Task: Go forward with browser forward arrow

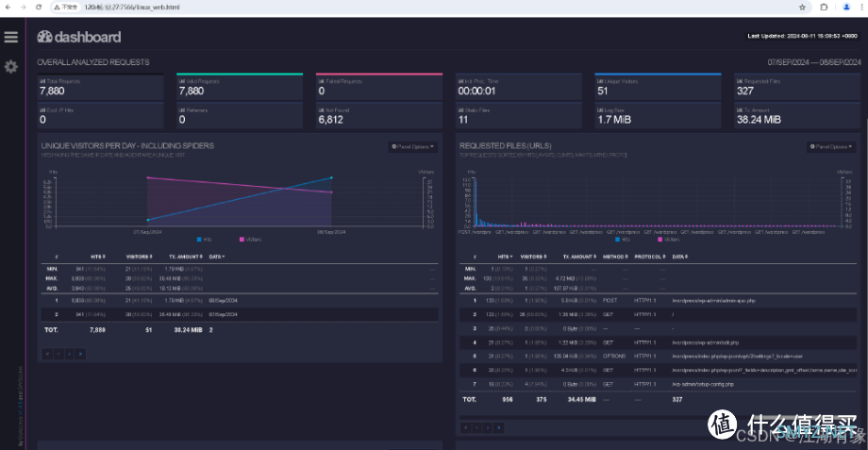Action: (x=24, y=8)
